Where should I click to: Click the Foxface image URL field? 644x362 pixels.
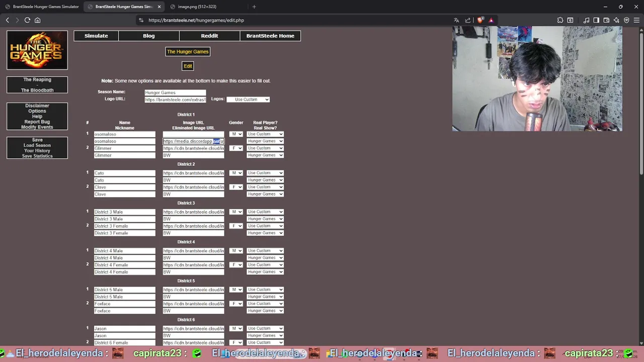click(x=193, y=304)
